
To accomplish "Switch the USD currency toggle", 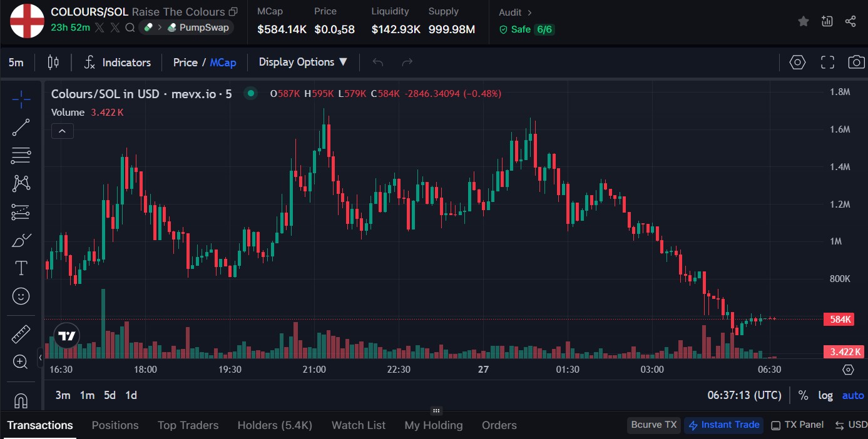I will coord(852,425).
